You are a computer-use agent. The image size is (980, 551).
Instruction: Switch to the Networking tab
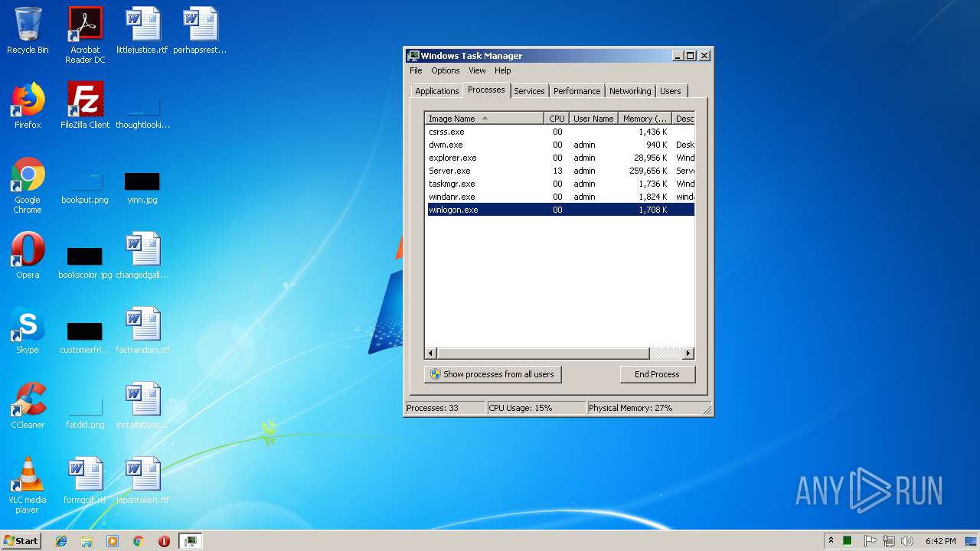point(630,91)
